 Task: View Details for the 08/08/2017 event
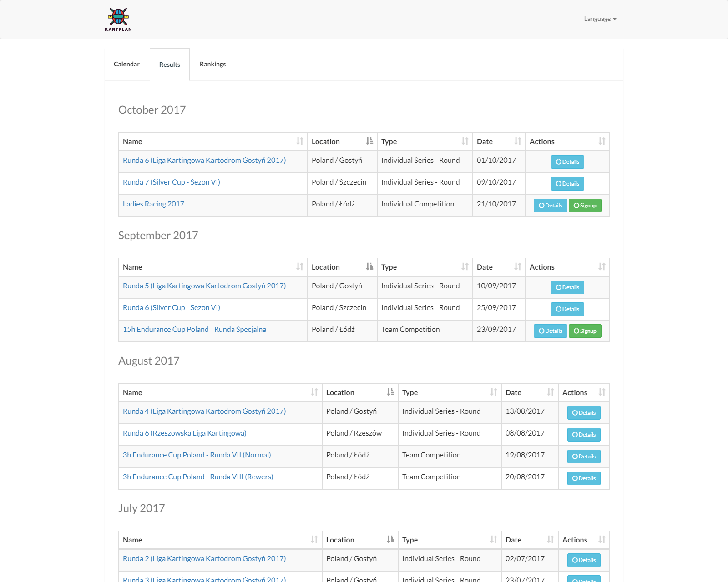coord(584,435)
